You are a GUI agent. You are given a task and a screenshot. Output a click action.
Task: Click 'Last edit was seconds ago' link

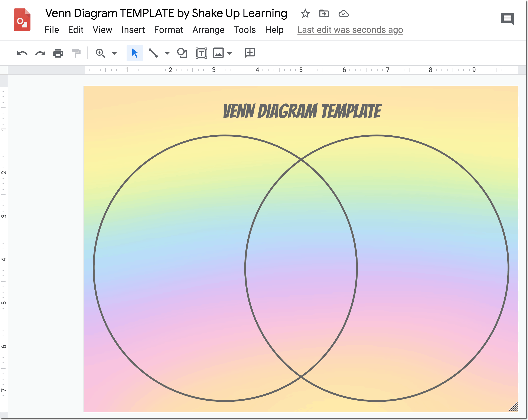350,30
